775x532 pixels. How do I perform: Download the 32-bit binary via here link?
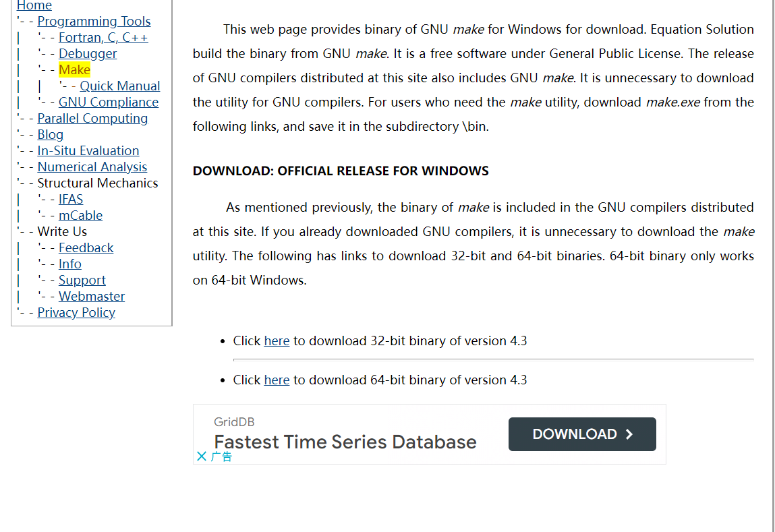click(x=277, y=341)
